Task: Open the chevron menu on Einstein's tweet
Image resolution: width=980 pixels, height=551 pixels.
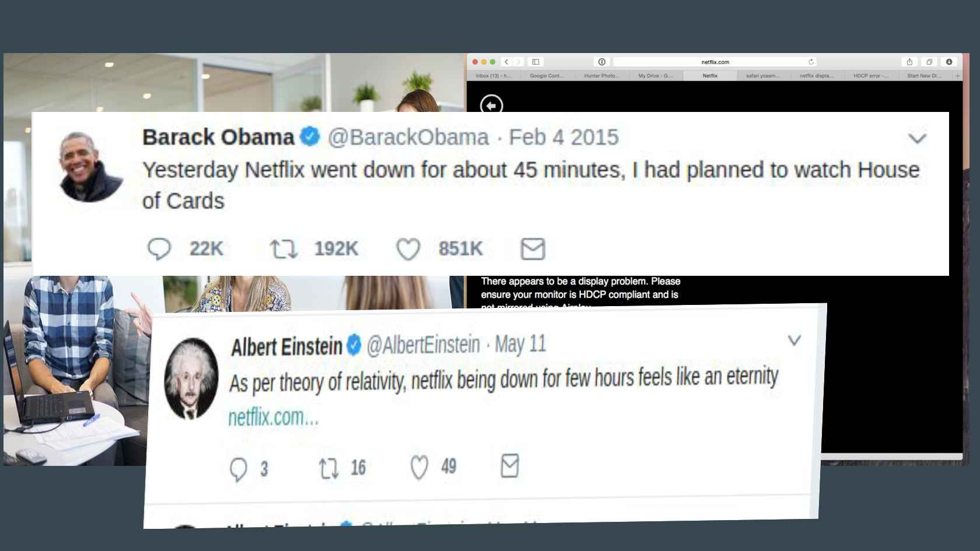Action: pos(794,340)
